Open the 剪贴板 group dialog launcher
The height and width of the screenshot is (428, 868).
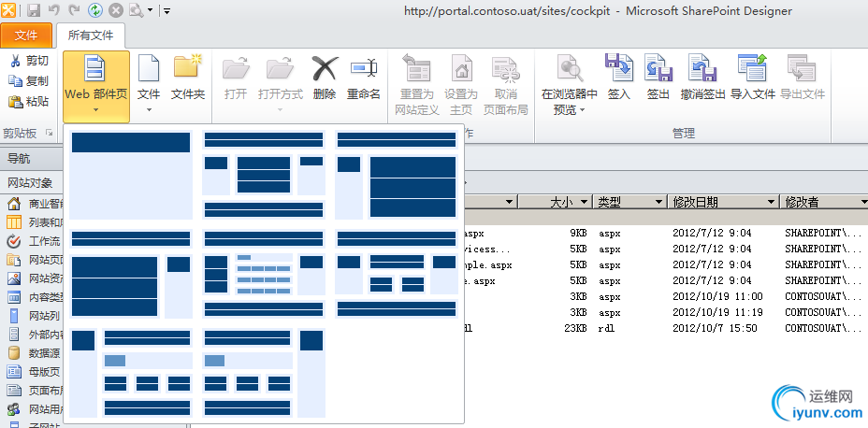(x=50, y=133)
